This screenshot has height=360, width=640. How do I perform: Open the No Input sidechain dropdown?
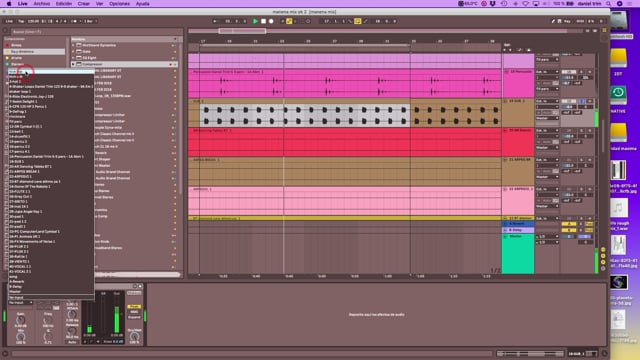coord(20,302)
